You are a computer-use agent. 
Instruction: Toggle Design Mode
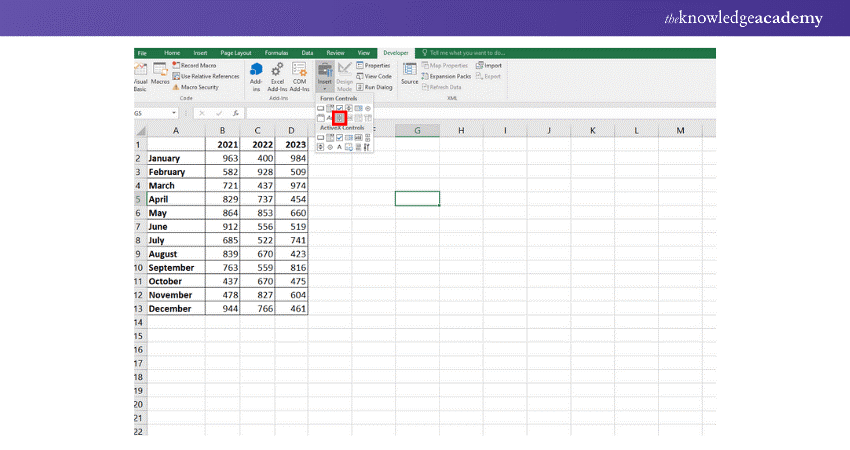coord(344,75)
